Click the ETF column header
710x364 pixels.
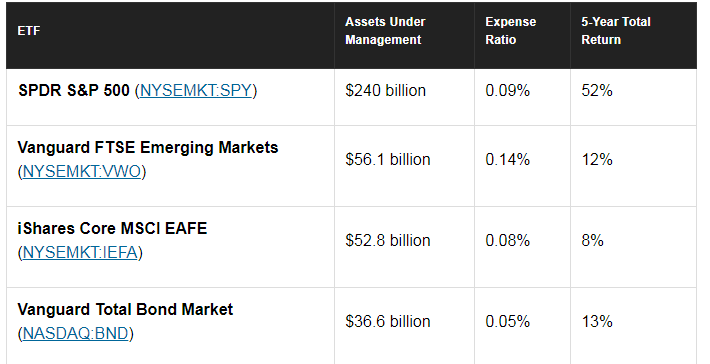(x=29, y=31)
